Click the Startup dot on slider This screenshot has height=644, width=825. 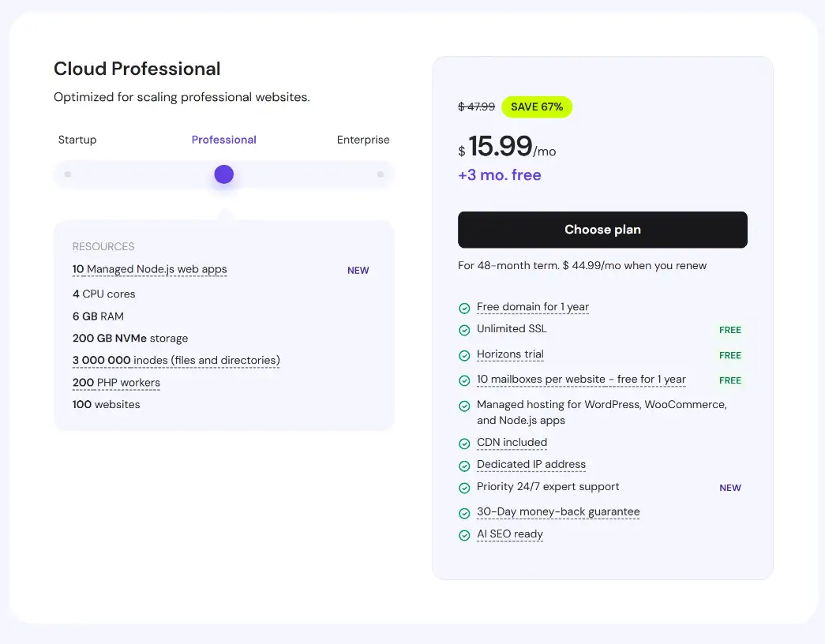tap(68, 174)
